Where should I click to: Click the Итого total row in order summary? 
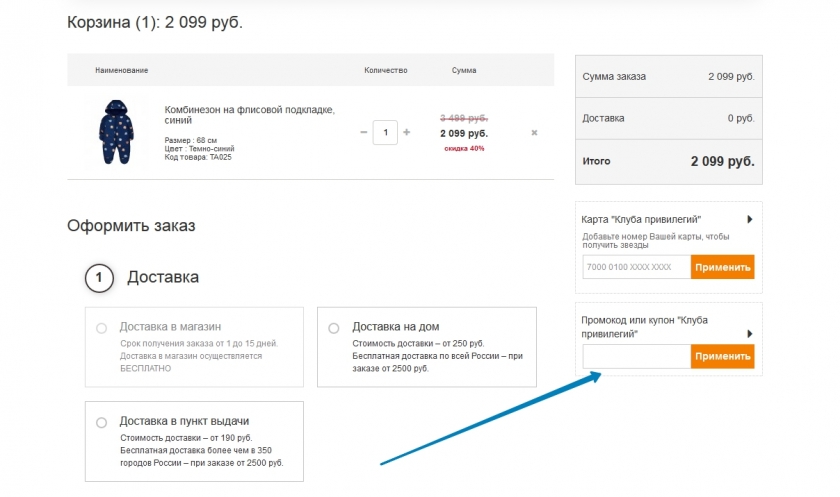[x=668, y=161]
